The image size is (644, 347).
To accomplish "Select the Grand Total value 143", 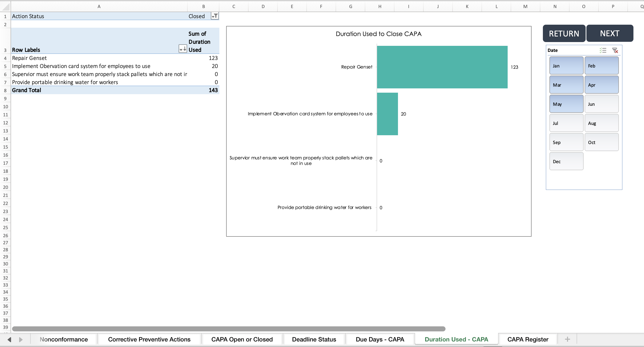I will point(203,90).
